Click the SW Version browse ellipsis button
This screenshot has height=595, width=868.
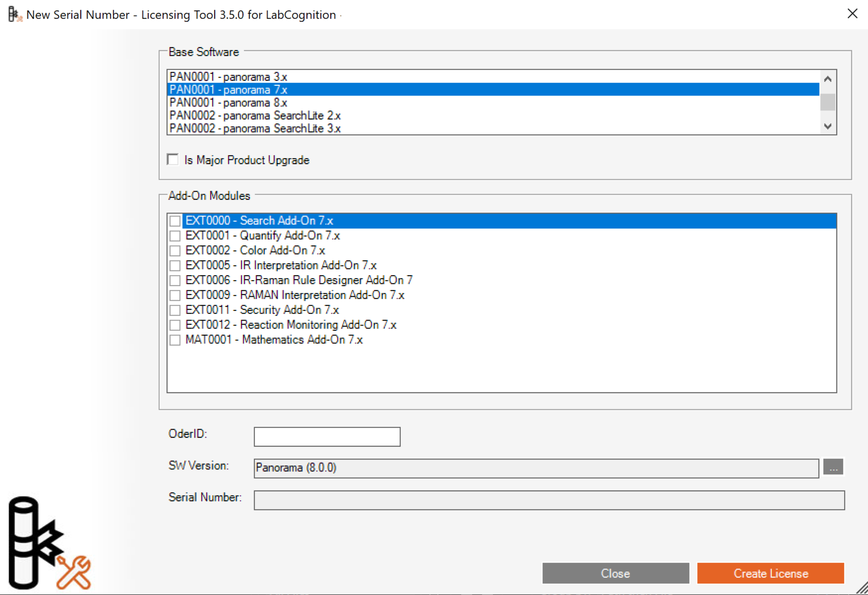(833, 467)
